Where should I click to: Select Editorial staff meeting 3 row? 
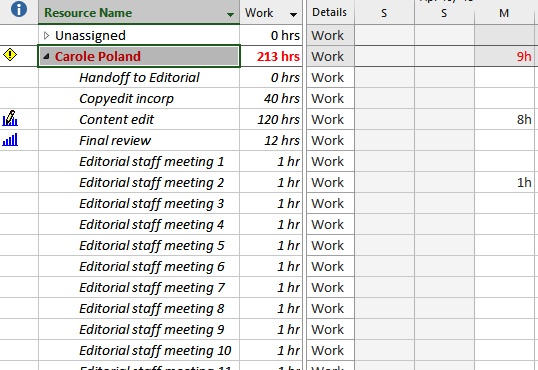click(x=152, y=204)
